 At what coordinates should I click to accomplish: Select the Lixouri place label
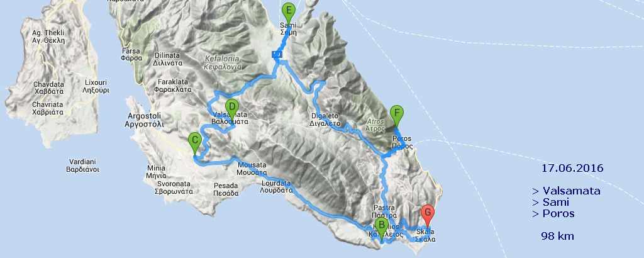coord(96,86)
